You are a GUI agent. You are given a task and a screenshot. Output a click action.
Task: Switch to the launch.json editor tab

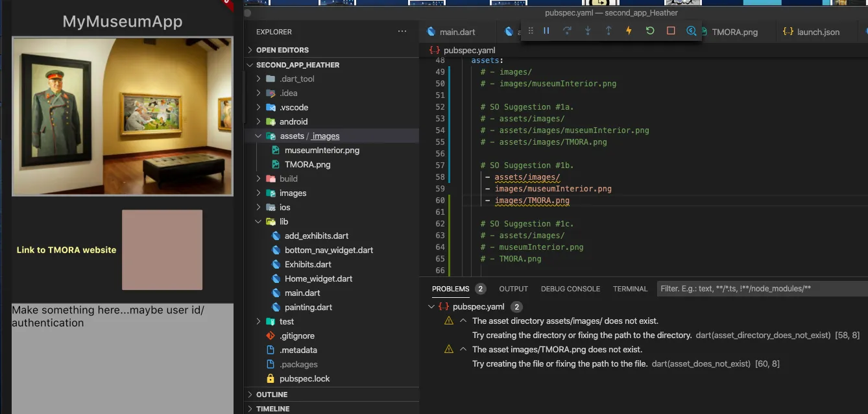point(817,32)
